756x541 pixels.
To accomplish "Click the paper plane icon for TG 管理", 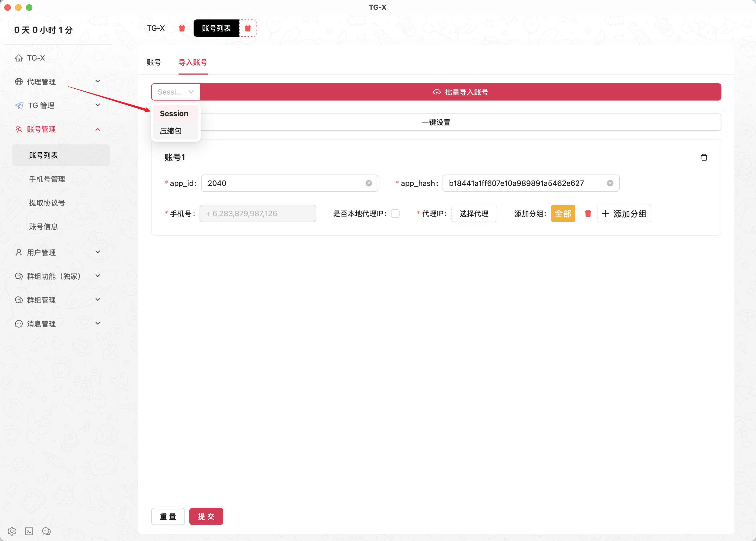I will pos(19,106).
